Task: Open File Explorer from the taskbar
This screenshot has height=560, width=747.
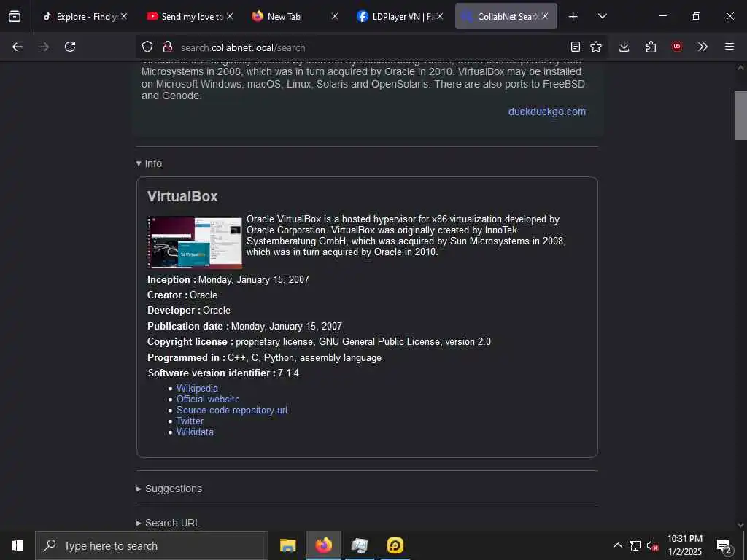Action: click(287, 545)
